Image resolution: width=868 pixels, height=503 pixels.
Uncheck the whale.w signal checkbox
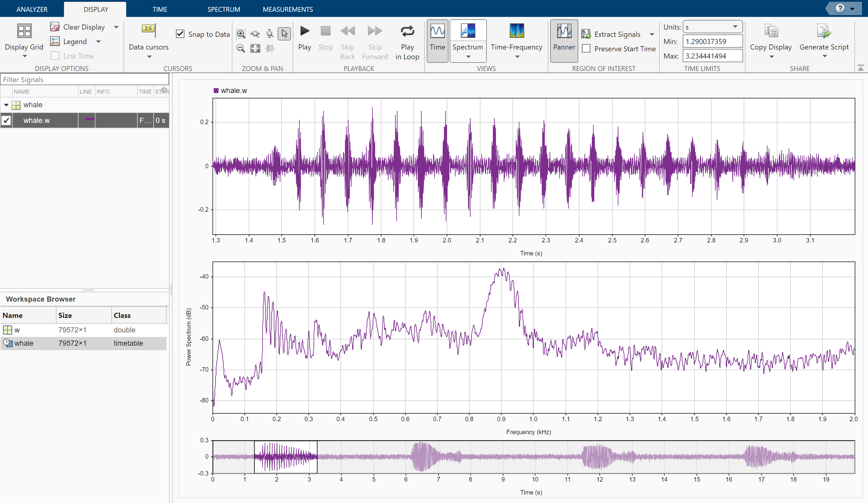tap(7, 120)
